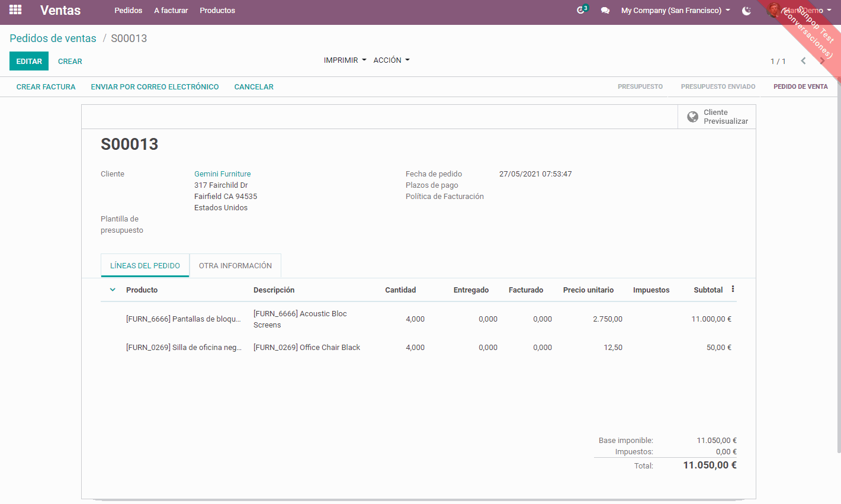The image size is (841, 504).
Task: Click Crear Factura button
Action: (x=46, y=87)
